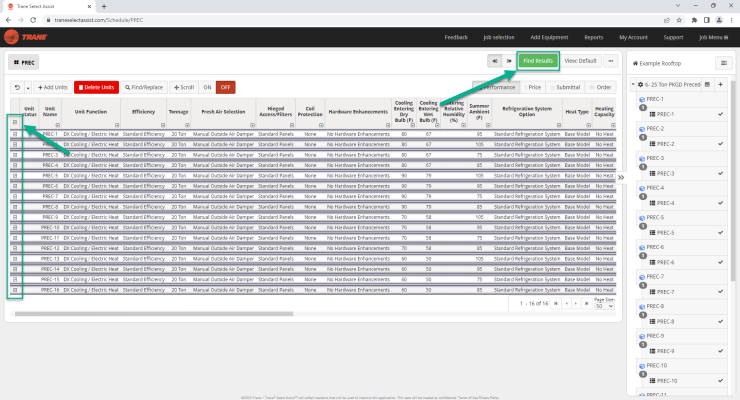This screenshot has height=400, width=740.
Task: Toggle the checkbox for row PREC-12
Action: click(x=15, y=249)
